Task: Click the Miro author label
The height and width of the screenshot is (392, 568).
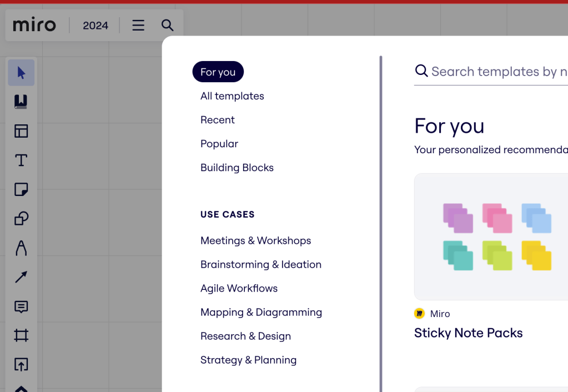Action: point(440,314)
